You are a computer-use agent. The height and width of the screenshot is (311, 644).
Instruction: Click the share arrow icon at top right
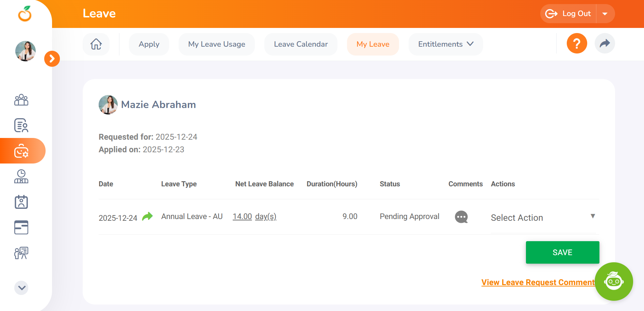(x=605, y=44)
